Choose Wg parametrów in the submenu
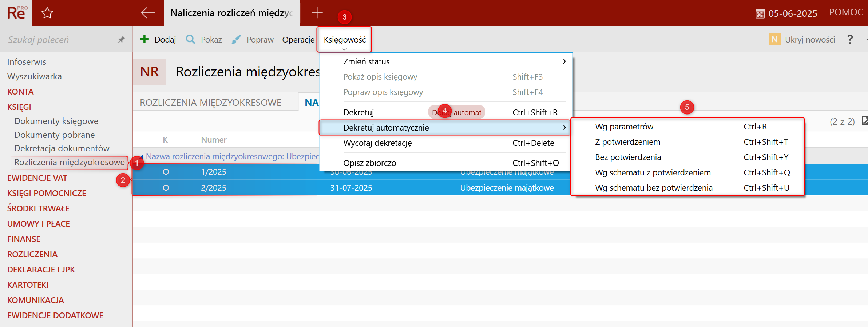The height and width of the screenshot is (327, 868). 687,127
